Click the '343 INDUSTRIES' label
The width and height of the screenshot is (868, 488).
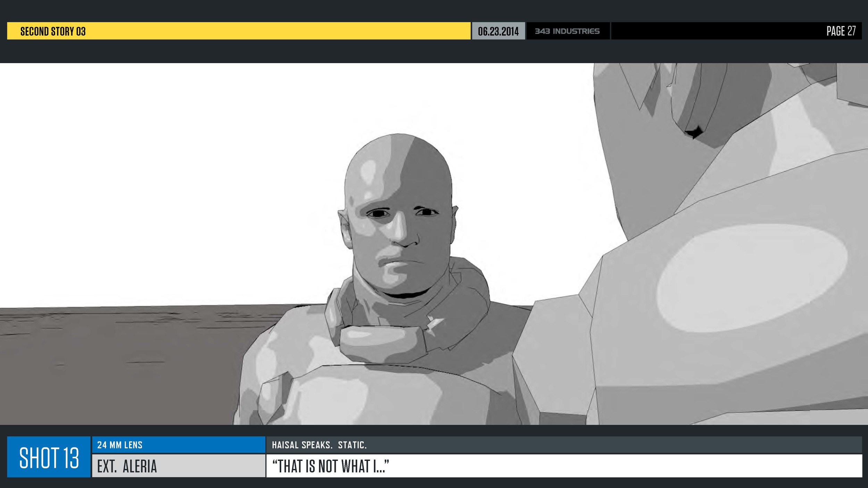tap(567, 31)
